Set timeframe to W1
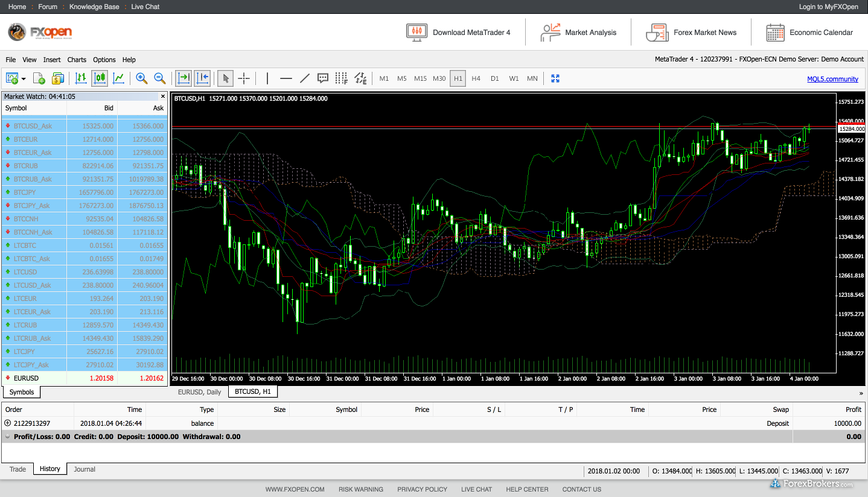 click(514, 78)
